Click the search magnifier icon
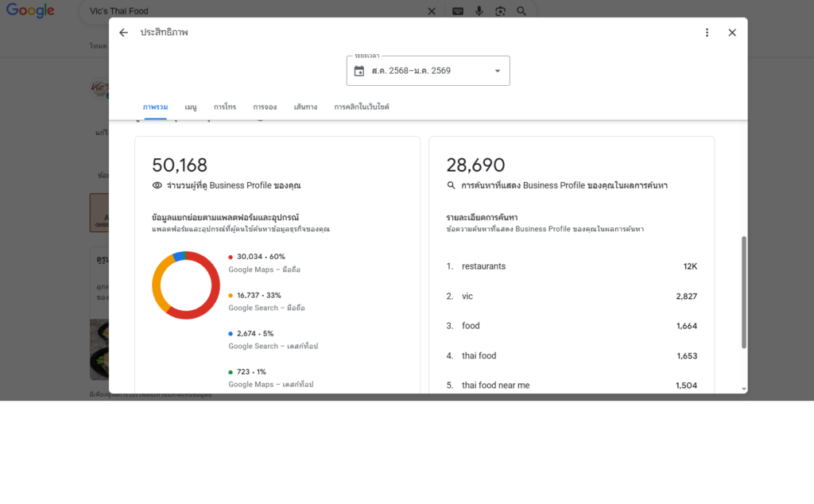The height and width of the screenshot is (504, 814). 521,11
